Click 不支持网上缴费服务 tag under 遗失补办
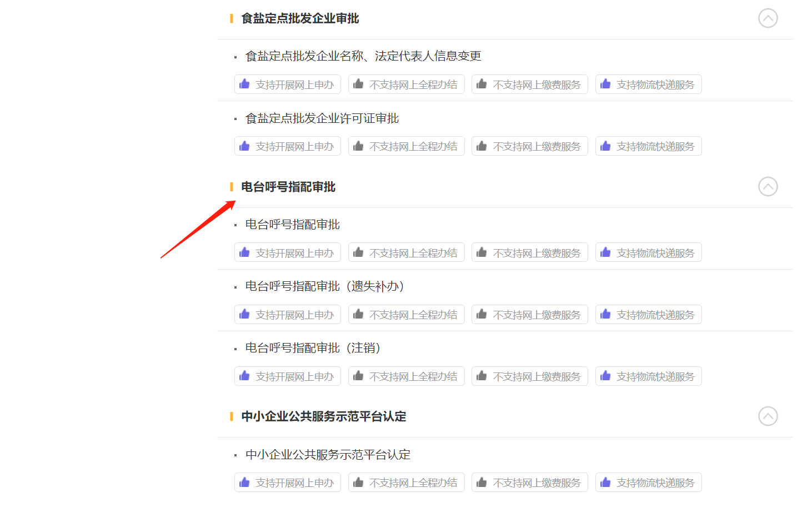The image size is (812, 507). point(530,315)
